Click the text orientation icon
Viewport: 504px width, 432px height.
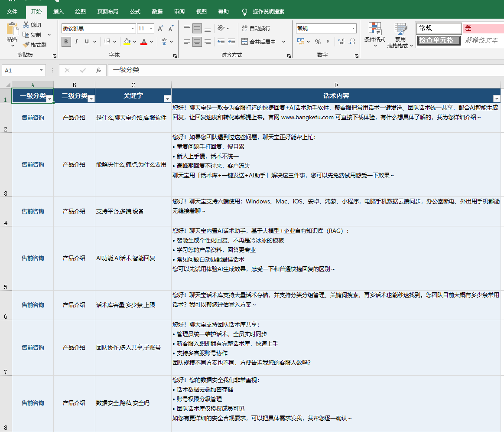coord(221,28)
